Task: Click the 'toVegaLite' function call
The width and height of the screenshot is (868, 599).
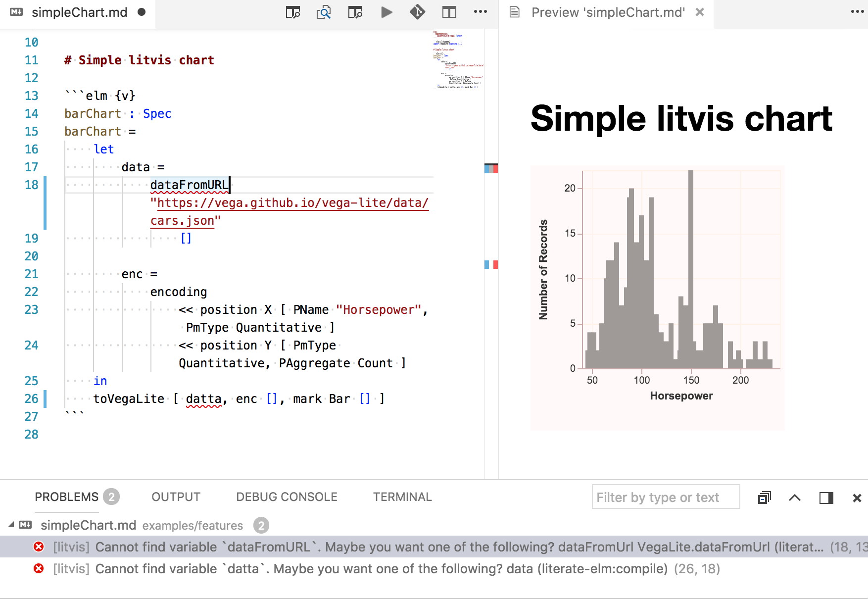Action: [129, 399]
